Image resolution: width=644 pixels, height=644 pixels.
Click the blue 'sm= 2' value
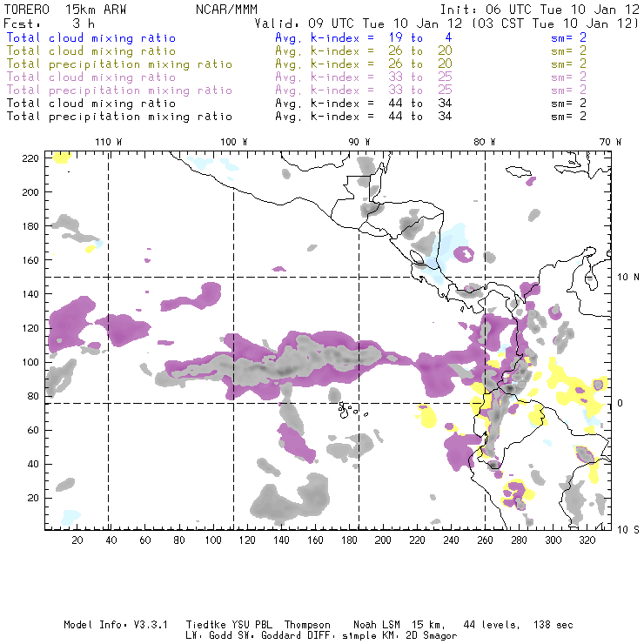pyautogui.click(x=568, y=37)
